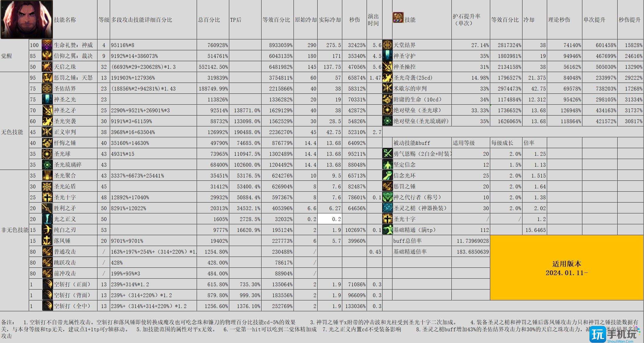Viewport: 644px width, 343px height.
Task: Select the 760928% total percentage cell
Action: [x=213, y=45]
